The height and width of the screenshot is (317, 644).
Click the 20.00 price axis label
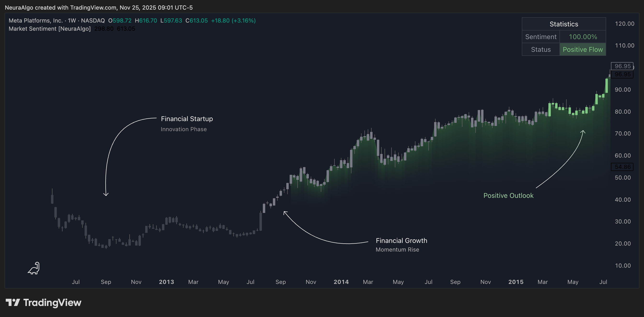[623, 244]
